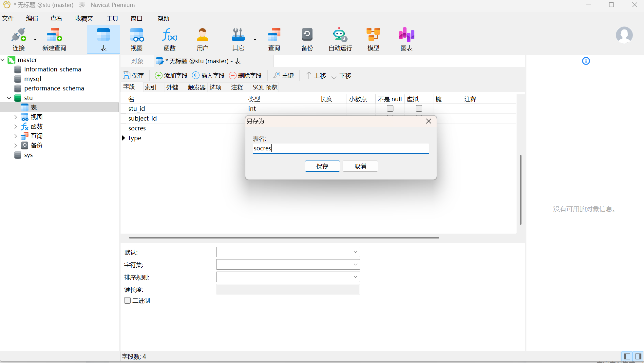Open the Default (默认) dropdown
The height and width of the screenshot is (363, 644).
tap(355, 252)
